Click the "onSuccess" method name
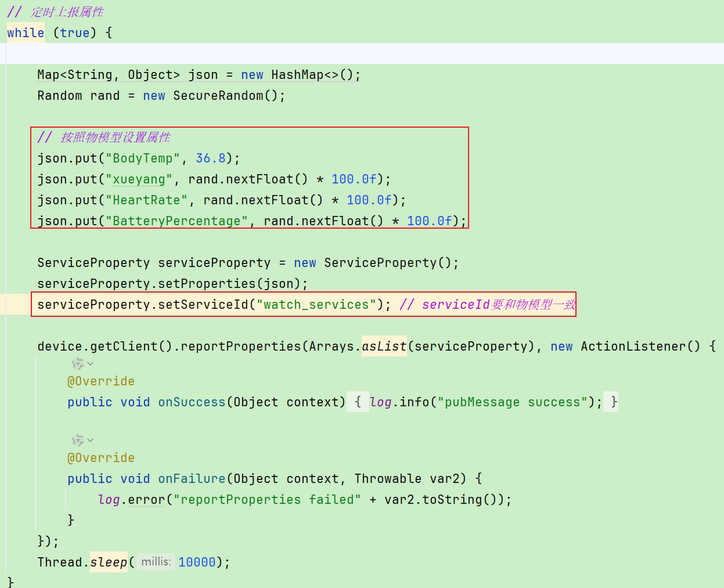Screen dimensions: 724x588 coord(192,402)
